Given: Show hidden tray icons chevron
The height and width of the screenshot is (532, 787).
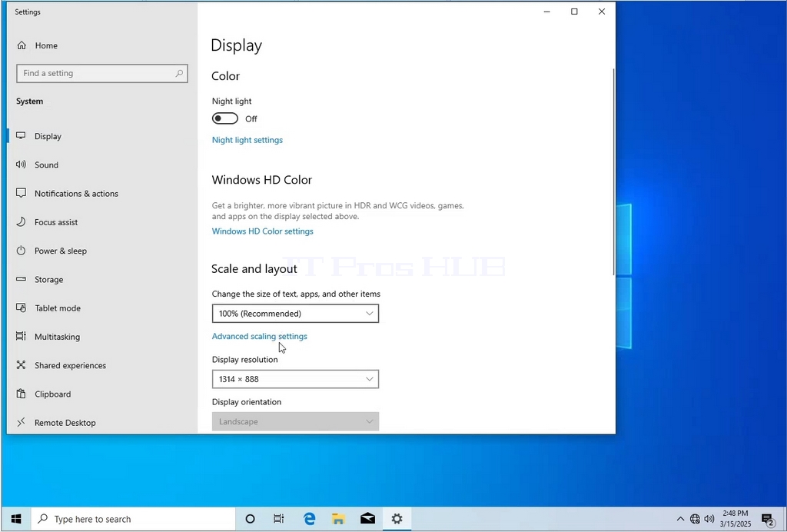Looking at the screenshot, I should [680, 519].
